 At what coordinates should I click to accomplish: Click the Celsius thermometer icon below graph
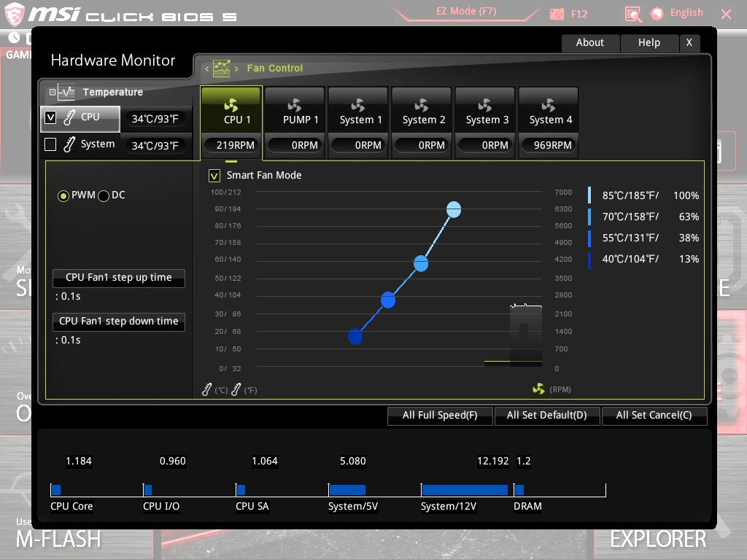click(x=206, y=389)
